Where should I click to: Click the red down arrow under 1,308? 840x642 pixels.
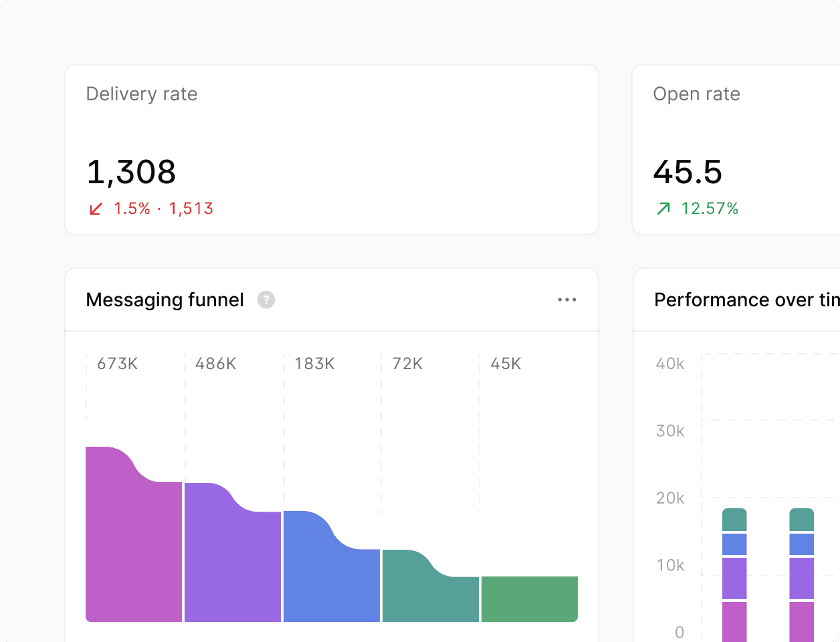point(96,209)
